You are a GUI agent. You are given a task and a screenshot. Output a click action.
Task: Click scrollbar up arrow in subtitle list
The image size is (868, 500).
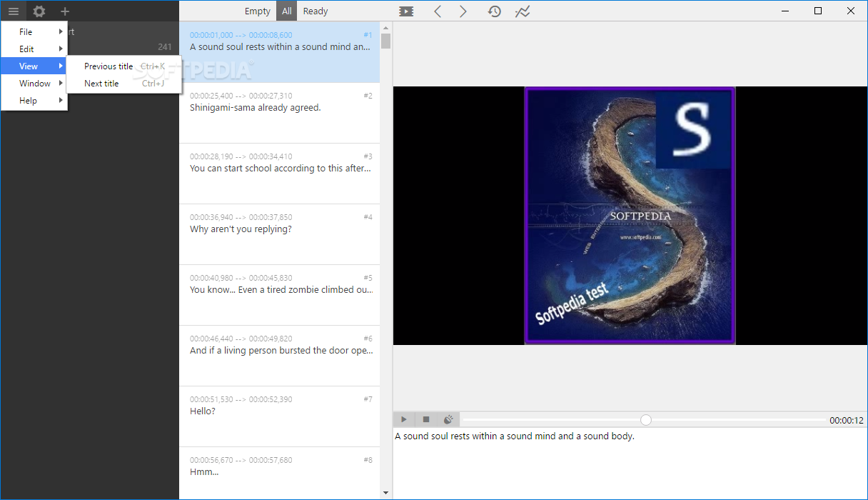tap(385, 27)
